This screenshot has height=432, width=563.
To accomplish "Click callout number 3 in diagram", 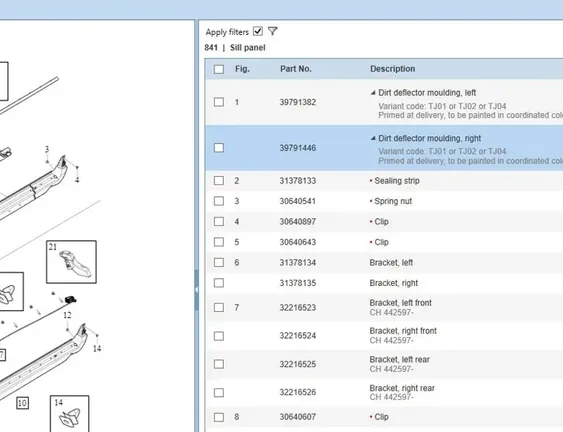I will point(47,149).
